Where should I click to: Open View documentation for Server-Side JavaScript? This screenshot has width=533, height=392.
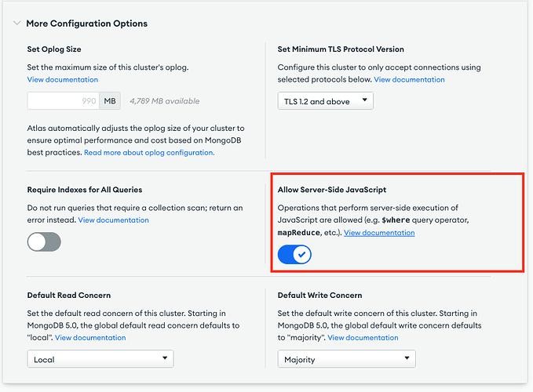coord(379,233)
